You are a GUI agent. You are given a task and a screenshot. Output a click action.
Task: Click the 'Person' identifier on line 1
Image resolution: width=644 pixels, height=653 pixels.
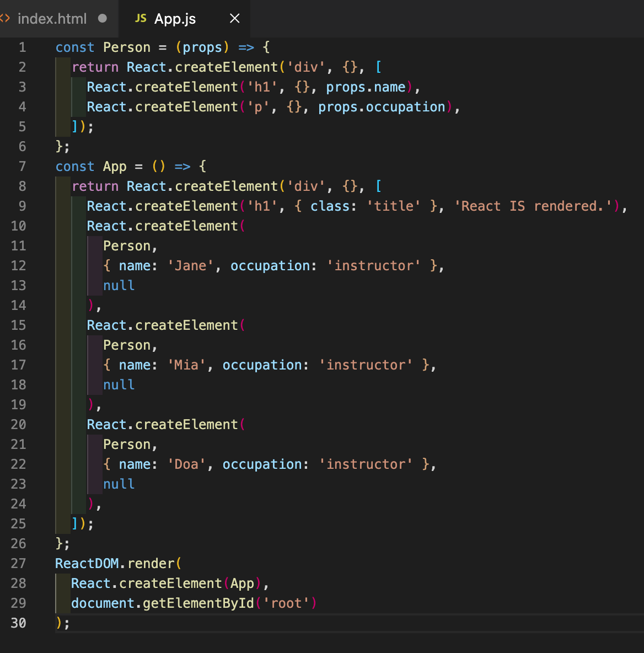[x=127, y=47]
